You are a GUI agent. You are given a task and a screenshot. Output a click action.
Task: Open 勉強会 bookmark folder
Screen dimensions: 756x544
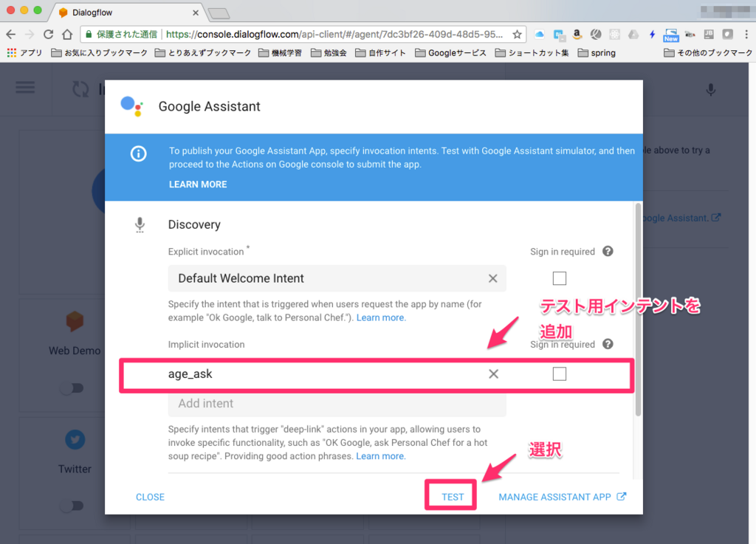tap(329, 52)
